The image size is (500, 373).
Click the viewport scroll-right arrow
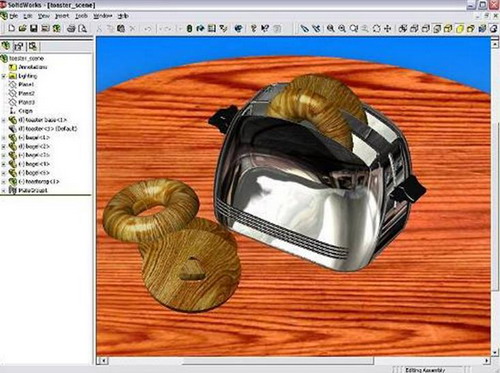click(x=487, y=361)
